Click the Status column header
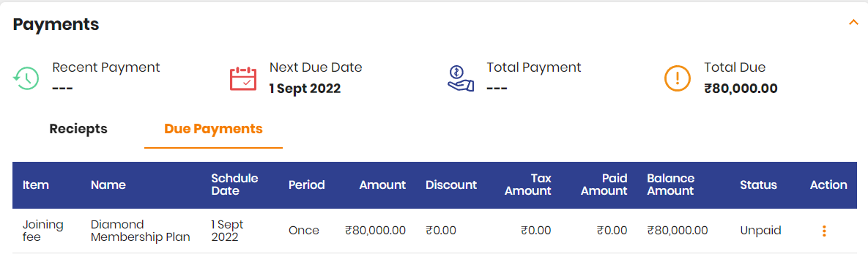The image size is (868, 268). (x=758, y=185)
